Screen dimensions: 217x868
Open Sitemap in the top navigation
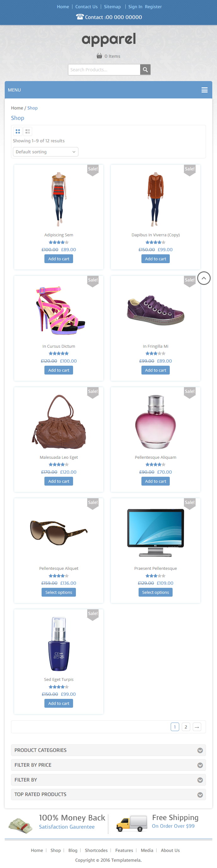(x=112, y=7)
